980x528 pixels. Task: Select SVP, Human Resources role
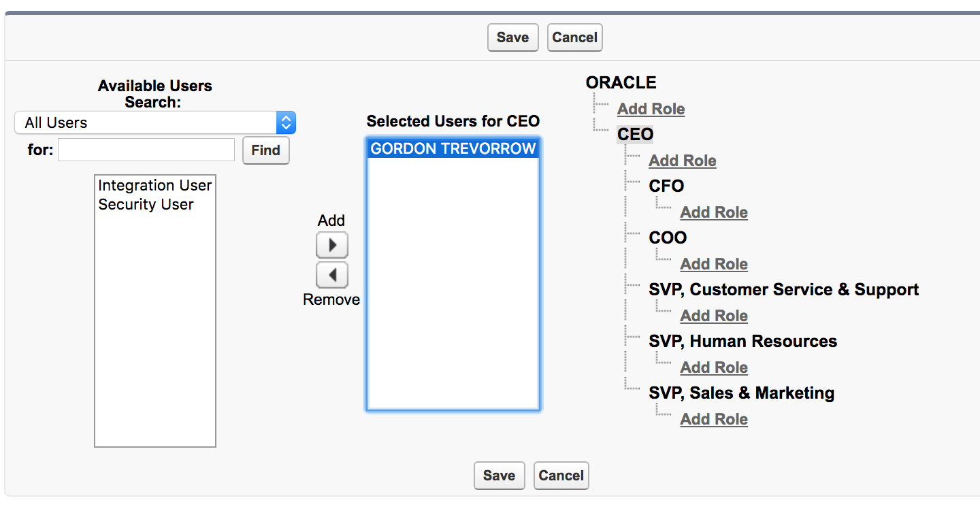tap(742, 342)
